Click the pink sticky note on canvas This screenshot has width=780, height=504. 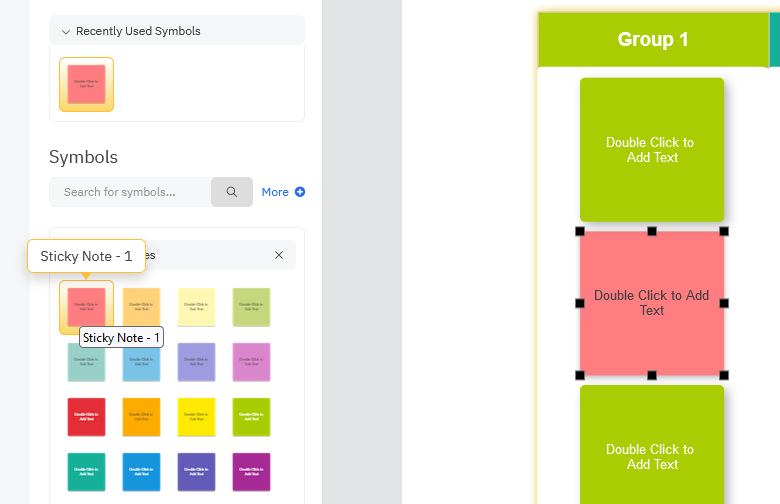[652, 303]
